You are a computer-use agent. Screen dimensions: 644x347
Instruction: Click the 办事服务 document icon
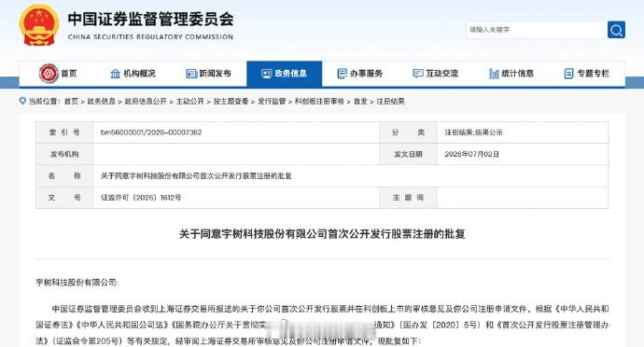click(343, 74)
